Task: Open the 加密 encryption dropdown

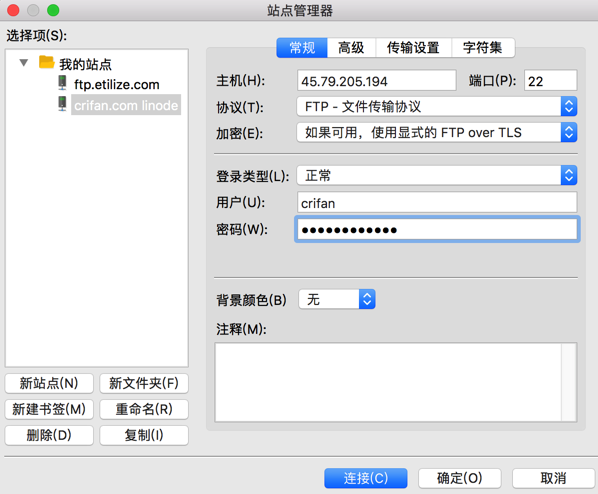Action: pyautogui.click(x=437, y=132)
